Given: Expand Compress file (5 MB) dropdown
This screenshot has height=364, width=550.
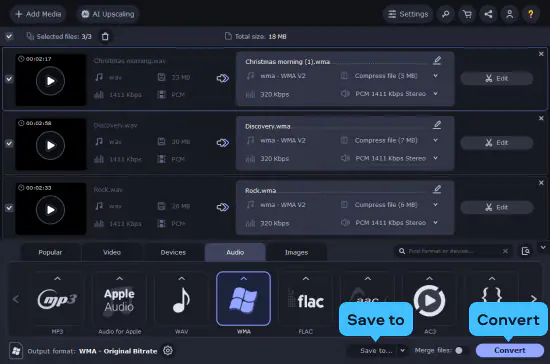Looking at the screenshot, I should [435, 76].
